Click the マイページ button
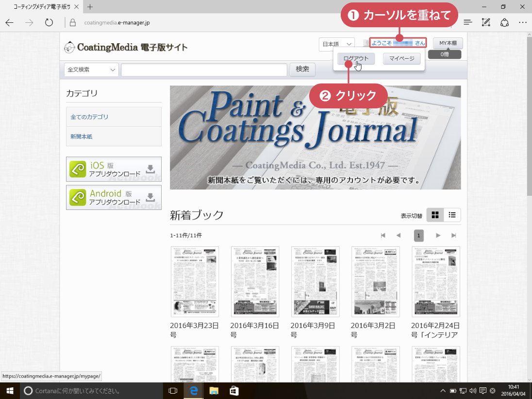532x399 pixels. tap(401, 59)
